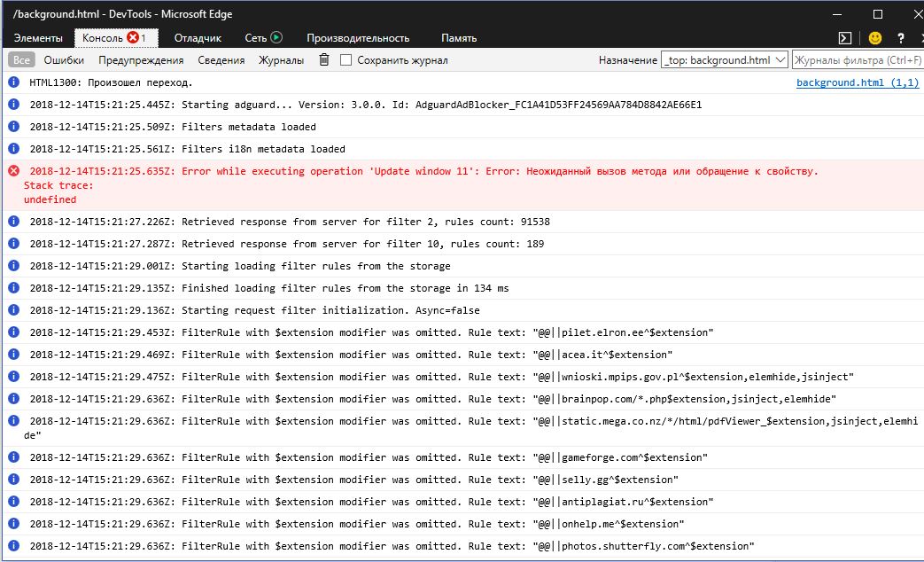Click info icon on filter 10 rules count row
Viewport: 924px width, 562px height.
(13, 244)
